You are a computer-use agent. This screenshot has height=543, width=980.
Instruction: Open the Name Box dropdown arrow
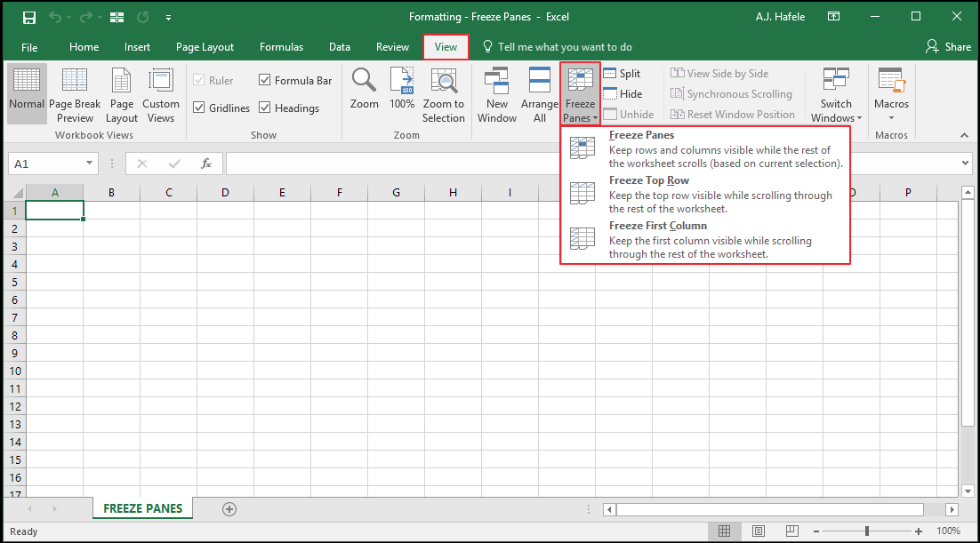[x=90, y=164]
